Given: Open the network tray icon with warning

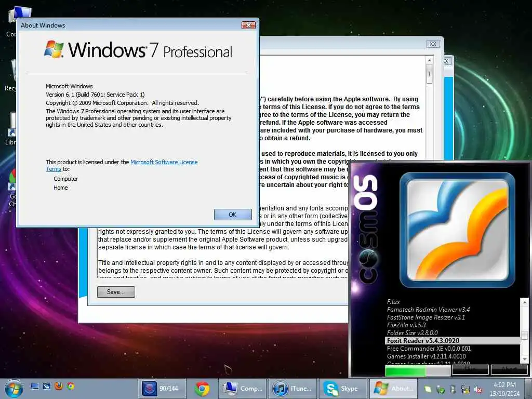Looking at the screenshot, I should pyautogui.click(x=465, y=389).
